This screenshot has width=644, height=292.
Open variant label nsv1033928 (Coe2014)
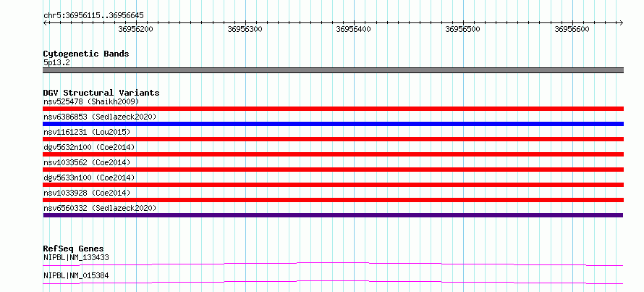point(87,193)
